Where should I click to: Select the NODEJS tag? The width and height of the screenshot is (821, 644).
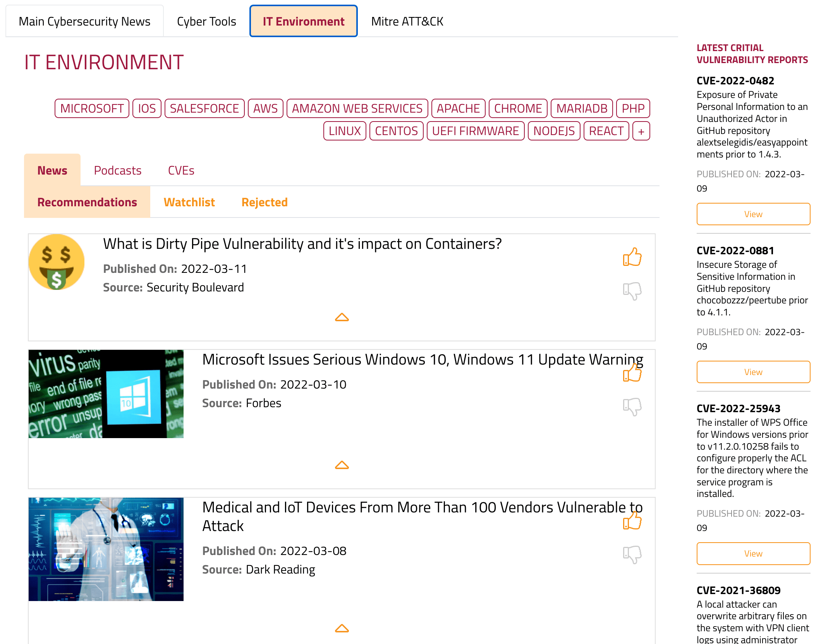pyautogui.click(x=554, y=131)
